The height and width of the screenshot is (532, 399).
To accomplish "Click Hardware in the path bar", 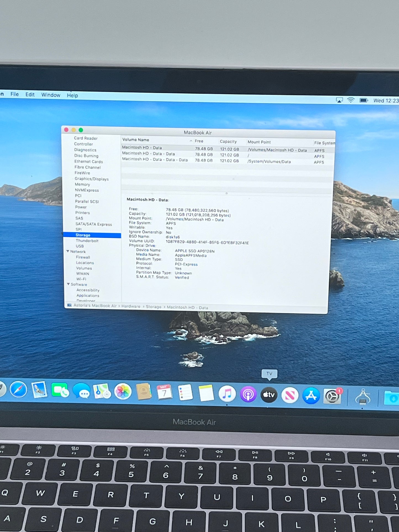I will point(131,306).
